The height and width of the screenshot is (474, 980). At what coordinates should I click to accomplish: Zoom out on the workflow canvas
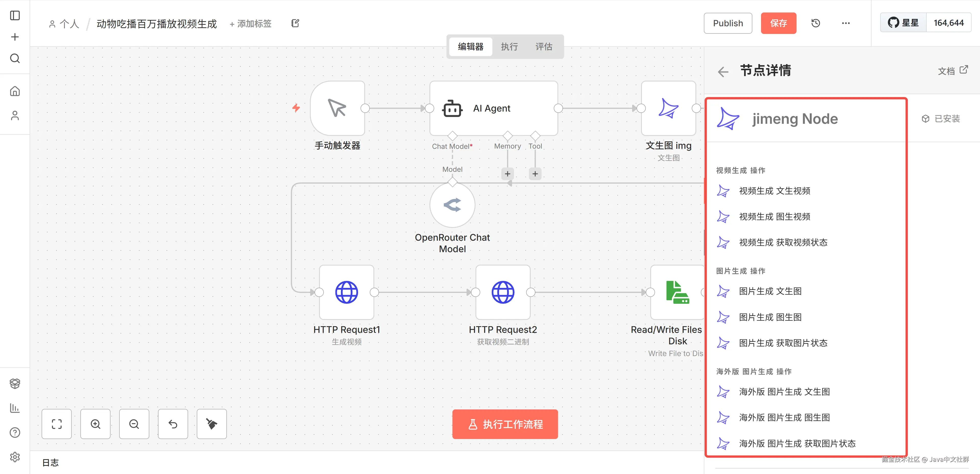[x=134, y=424]
